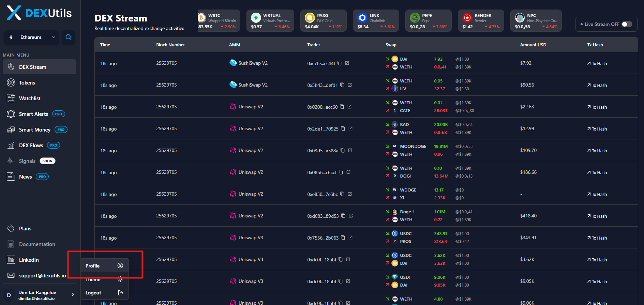Screen dimensions: 644x305
Task: Open the VIRTUAL token ticker card
Action: click(x=270, y=21)
